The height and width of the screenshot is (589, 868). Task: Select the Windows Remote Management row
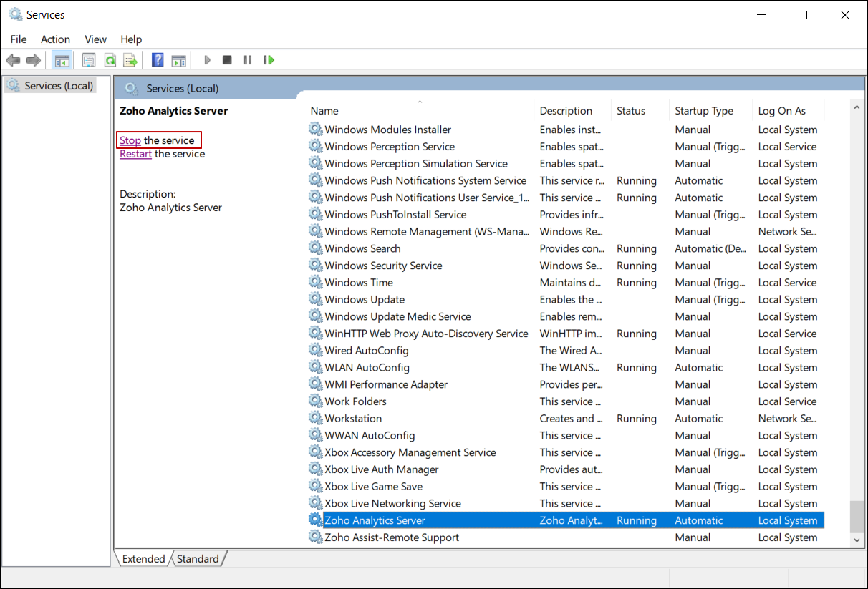(x=566, y=232)
